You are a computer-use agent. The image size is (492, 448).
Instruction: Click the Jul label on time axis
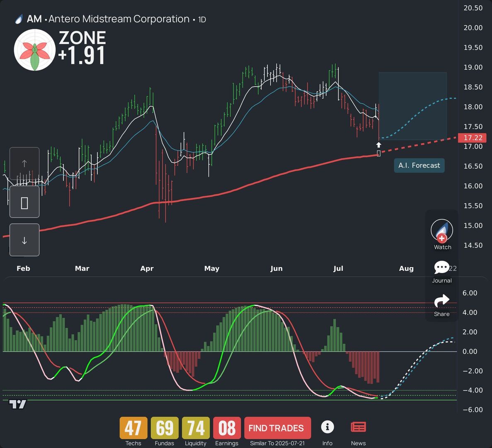pyautogui.click(x=338, y=268)
